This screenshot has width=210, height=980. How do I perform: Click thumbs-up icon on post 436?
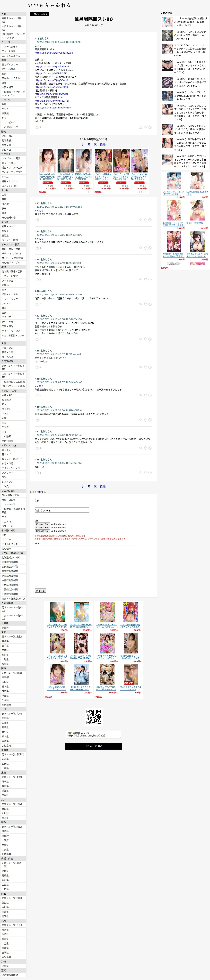tap(37, 304)
